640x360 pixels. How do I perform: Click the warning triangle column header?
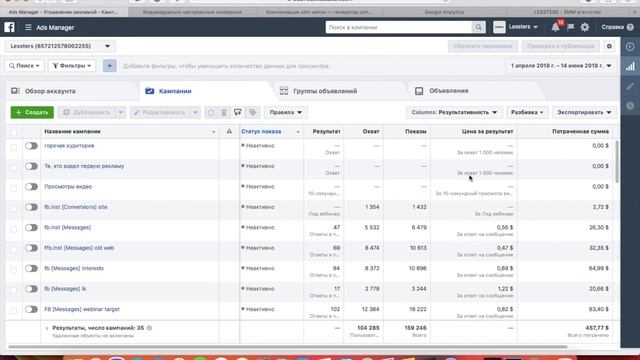tap(229, 131)
